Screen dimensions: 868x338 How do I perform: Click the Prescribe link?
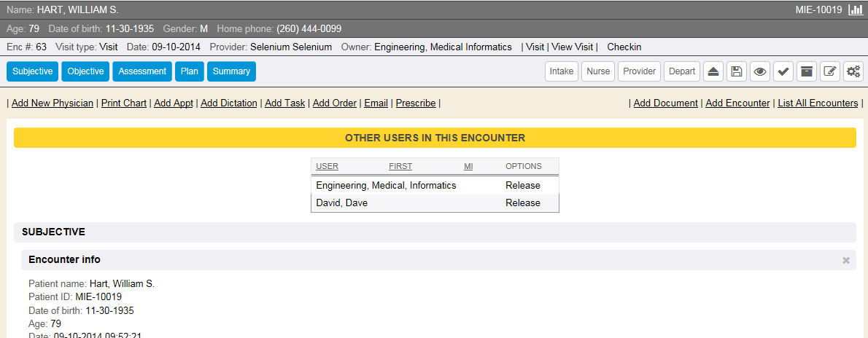[x=416, y=103]
